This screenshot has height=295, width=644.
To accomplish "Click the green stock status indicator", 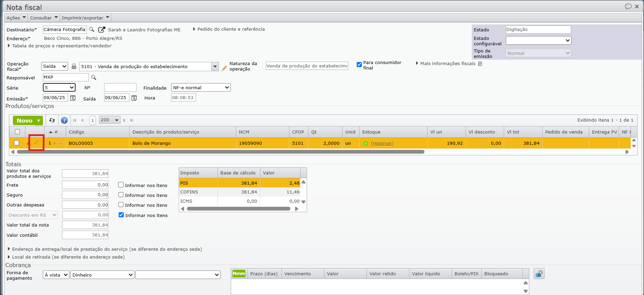I will 366,143.
